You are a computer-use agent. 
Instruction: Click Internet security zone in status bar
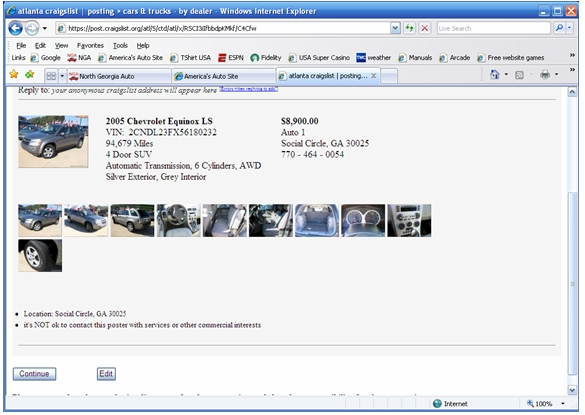coord(450,404)
